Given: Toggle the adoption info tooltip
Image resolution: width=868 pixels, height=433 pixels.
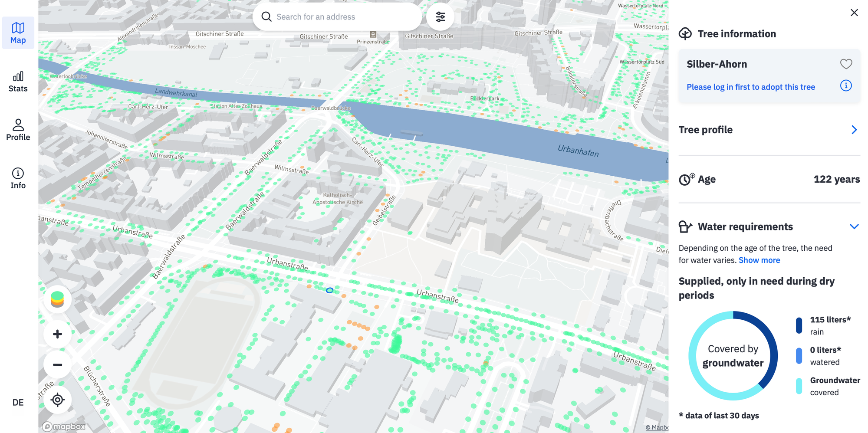Looking at the screenshot, I should pyautogui.click(x=845, y=85).
